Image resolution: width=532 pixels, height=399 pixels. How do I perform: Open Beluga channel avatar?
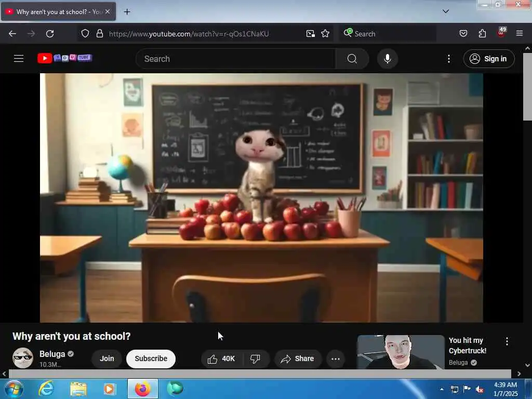pos(23,357)
